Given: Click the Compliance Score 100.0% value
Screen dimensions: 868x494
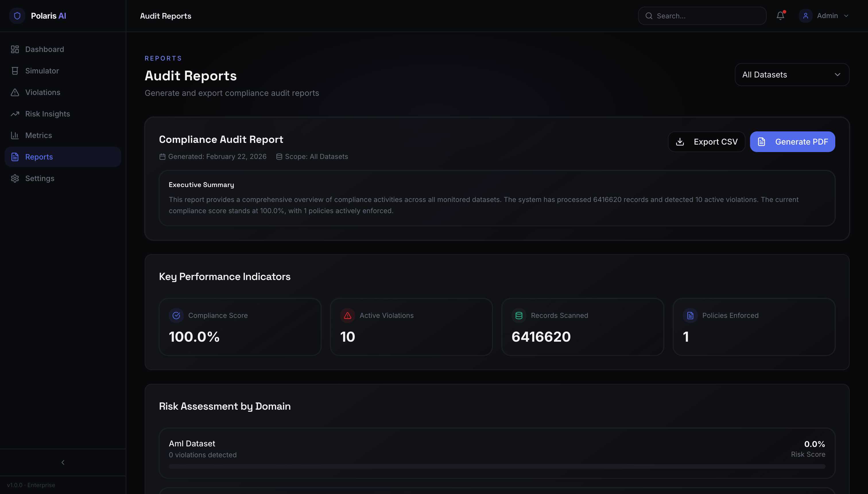Looking at the screenshot, I should pos(194,337).
